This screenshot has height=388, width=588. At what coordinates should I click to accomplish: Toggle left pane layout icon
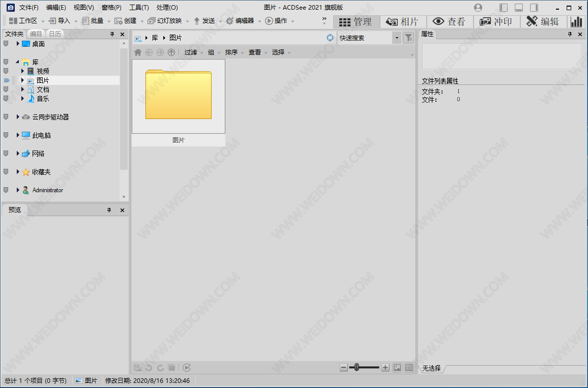(504, 8)
